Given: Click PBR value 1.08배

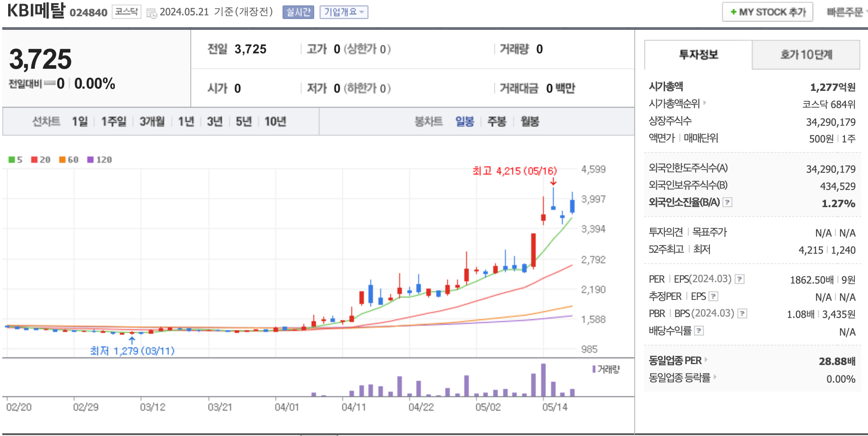Looking at the screenshot, I should tap(801, 314).
